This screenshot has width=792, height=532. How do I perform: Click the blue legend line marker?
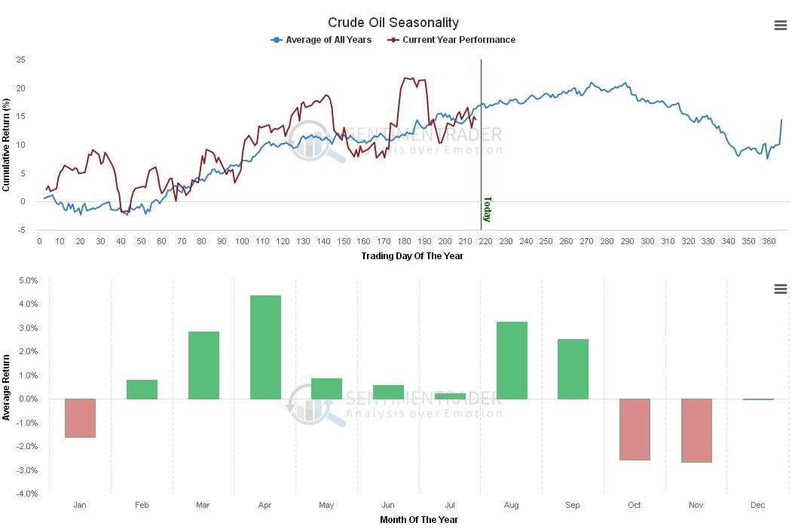(277, 40)
